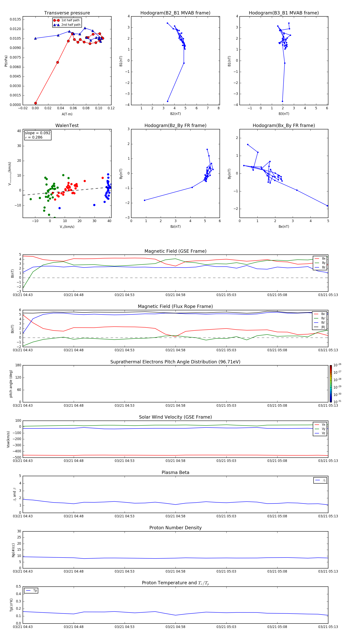The height and width of the screenshot is (644, 351).
Task: Click the "Pt(nPa)" y-axis label
Action: coord(6,61)
